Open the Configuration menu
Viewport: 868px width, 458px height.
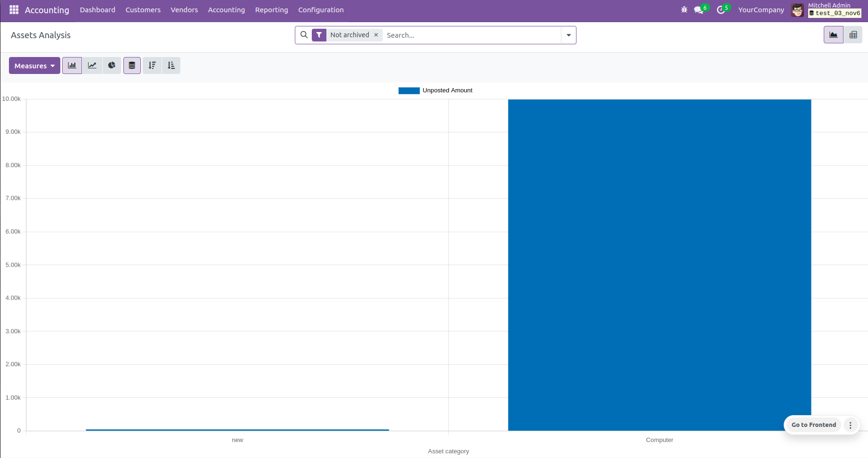pyautogui.click(x=321, y=10)
